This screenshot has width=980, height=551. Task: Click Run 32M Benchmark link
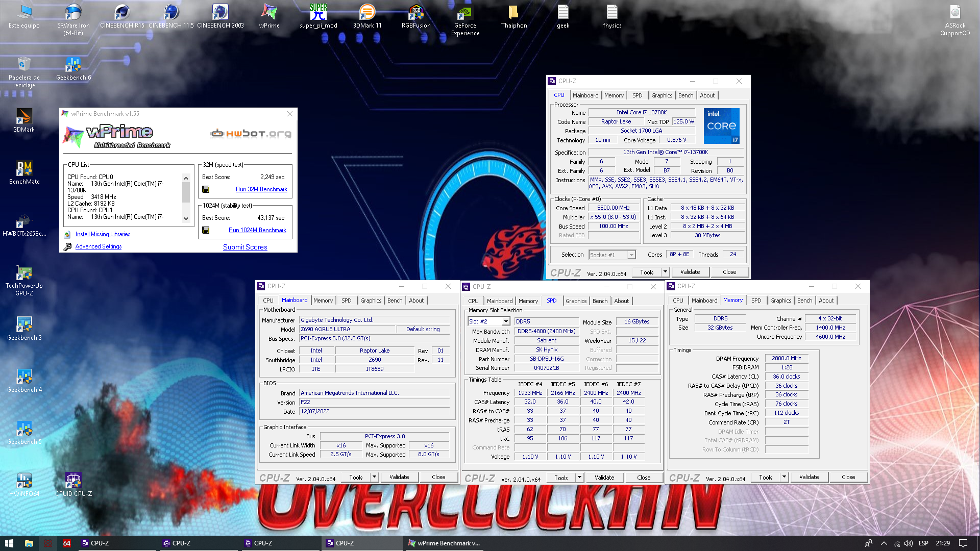[261, 189]
